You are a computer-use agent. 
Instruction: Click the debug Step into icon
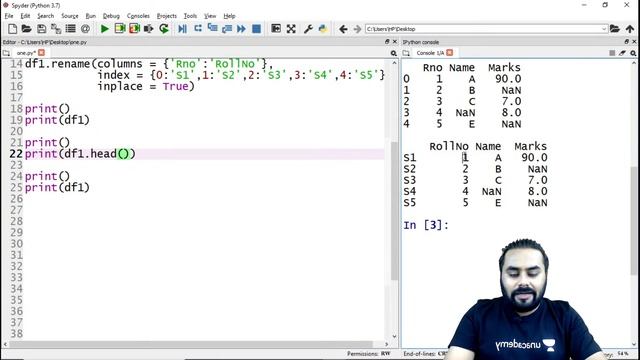[x=212, y=29]
